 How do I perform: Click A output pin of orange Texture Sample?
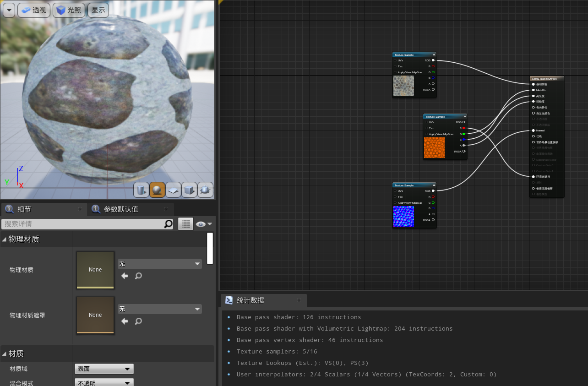click(464, 145)
